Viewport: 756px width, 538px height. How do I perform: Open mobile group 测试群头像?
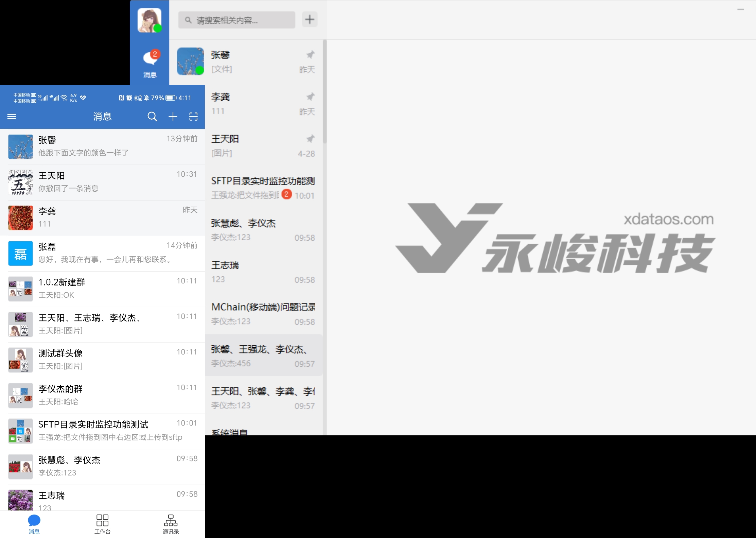click(102, 360)
